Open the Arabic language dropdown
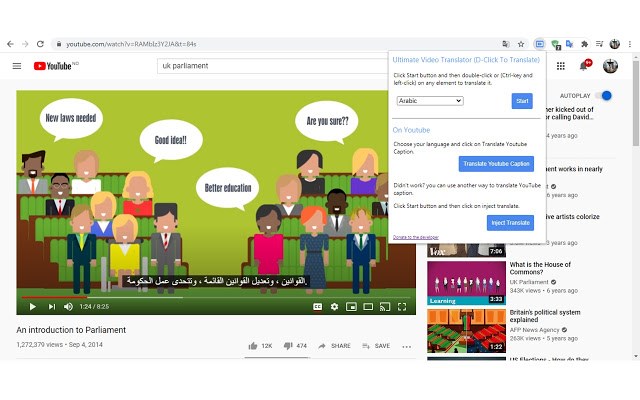Image resolution: width=640 pixels, height=400 pixels. point(430,101)
